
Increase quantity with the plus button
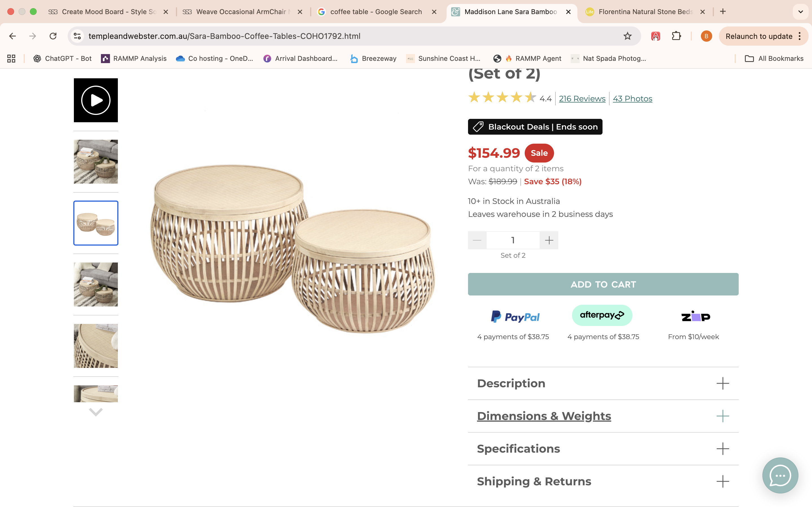coord(549,240)
